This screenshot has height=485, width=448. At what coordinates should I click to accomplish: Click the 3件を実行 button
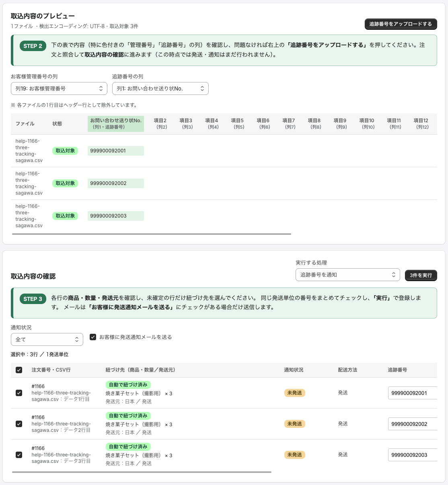pyautogui.click(x=421, y=275)
